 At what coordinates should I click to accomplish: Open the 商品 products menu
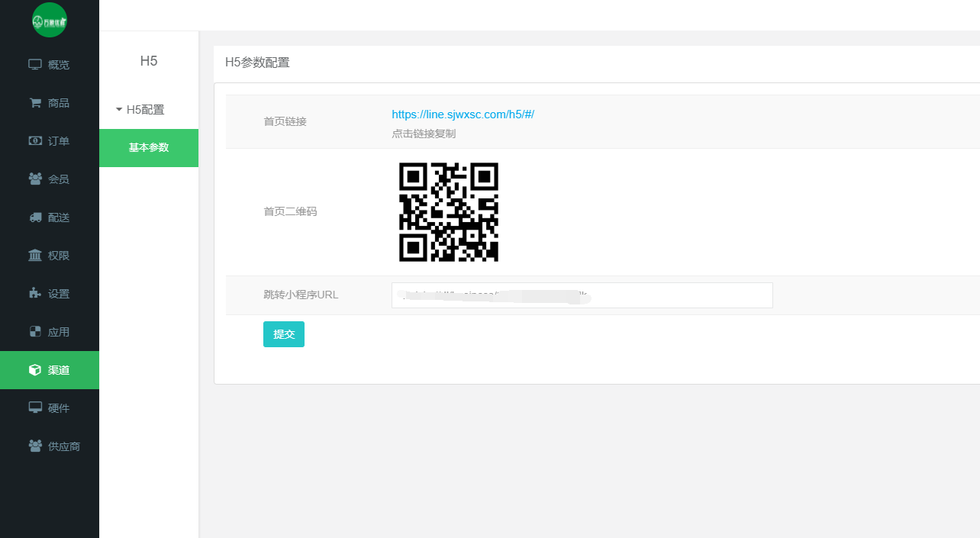(50, 103)
